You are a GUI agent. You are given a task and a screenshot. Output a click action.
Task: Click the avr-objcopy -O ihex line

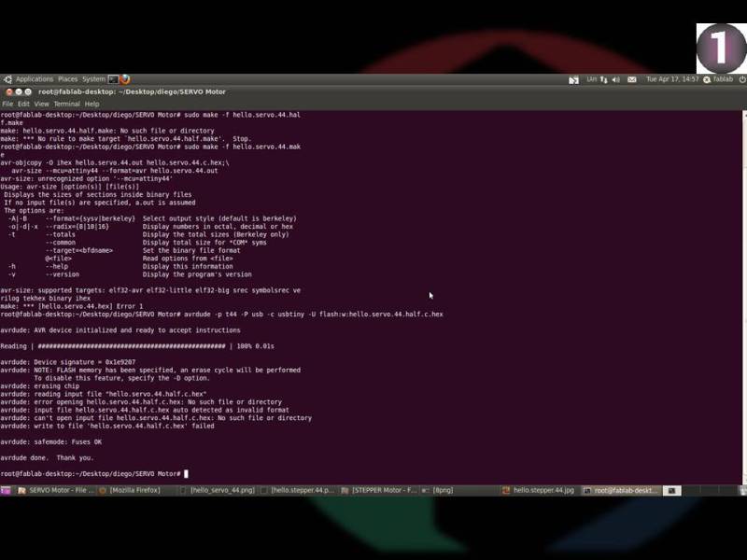point(115,162)
